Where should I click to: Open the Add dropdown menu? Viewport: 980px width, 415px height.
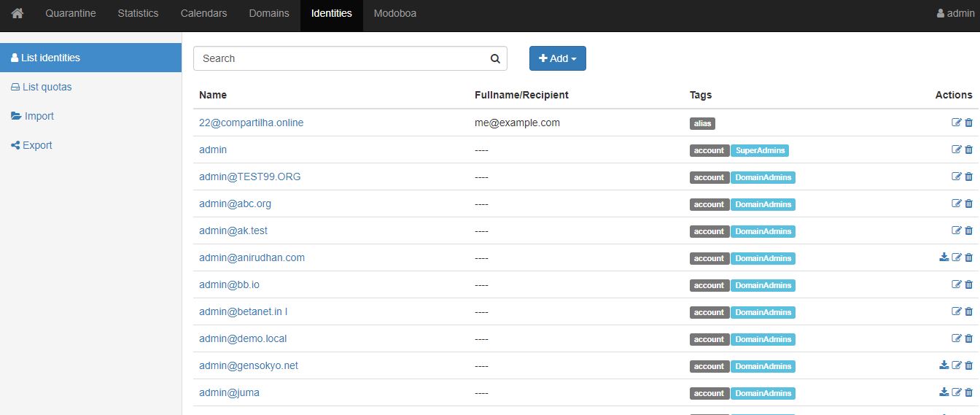coord(558,59)
